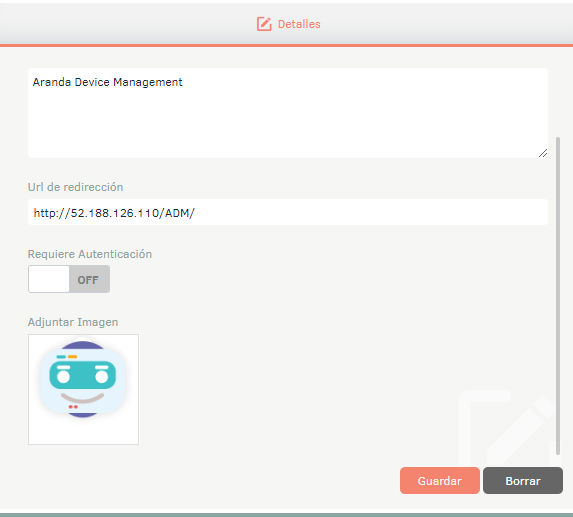Click the Aranda Device Management text
The height and width of the screenshot is (517, 573).
pyautogui.click(x=107, y=82)
